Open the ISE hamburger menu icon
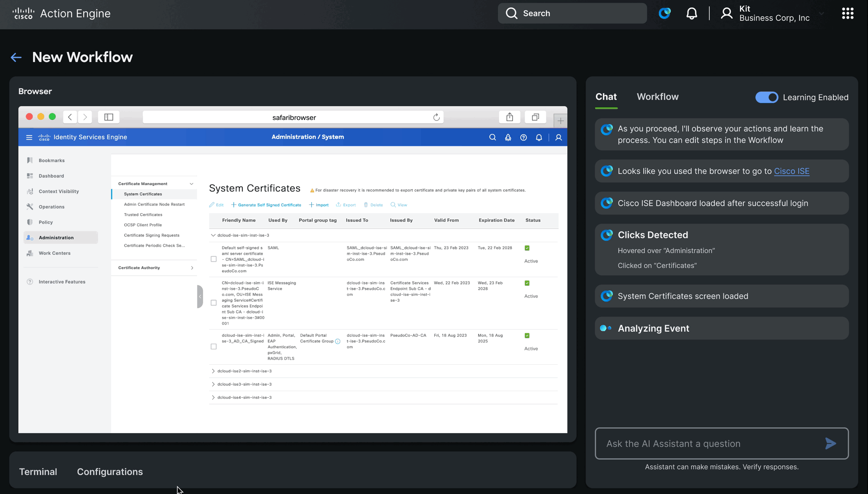Image resolution: width=868 pixels, height=494 pixels. 29,137
